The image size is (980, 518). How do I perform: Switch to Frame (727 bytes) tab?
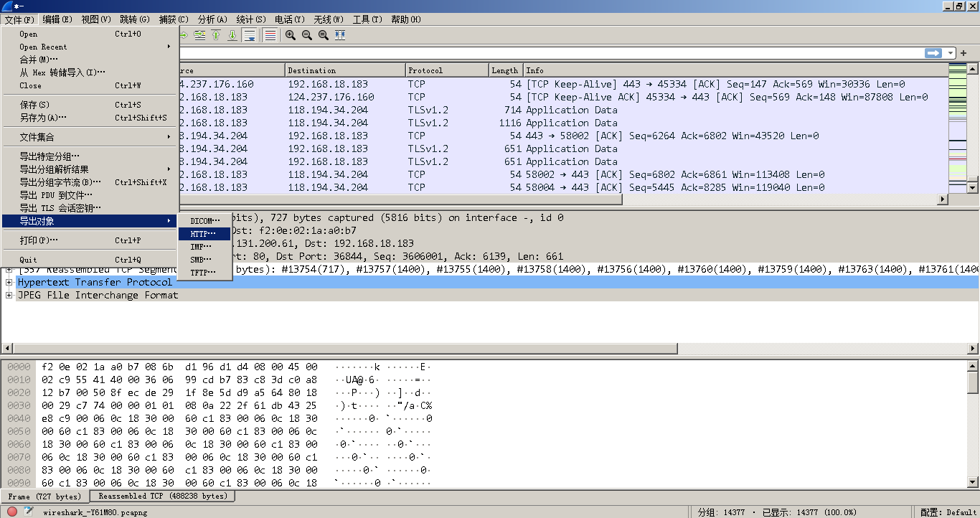point(45,496)
